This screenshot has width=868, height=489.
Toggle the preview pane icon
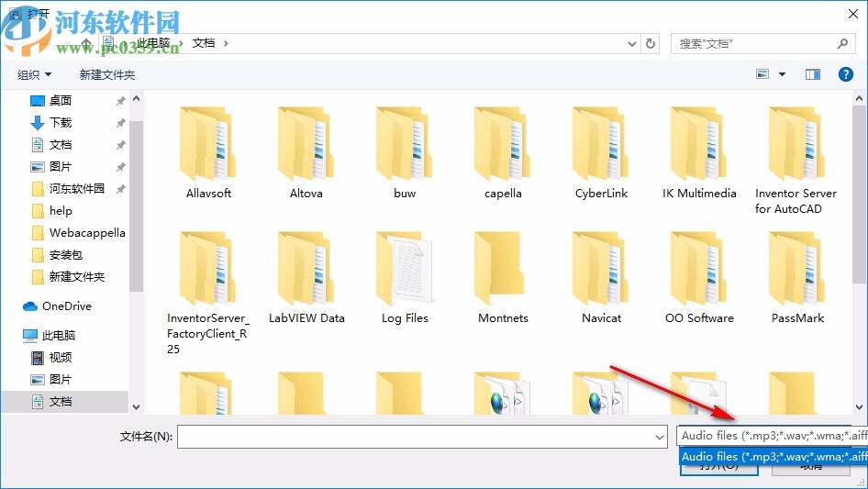[x=813, y=74]
